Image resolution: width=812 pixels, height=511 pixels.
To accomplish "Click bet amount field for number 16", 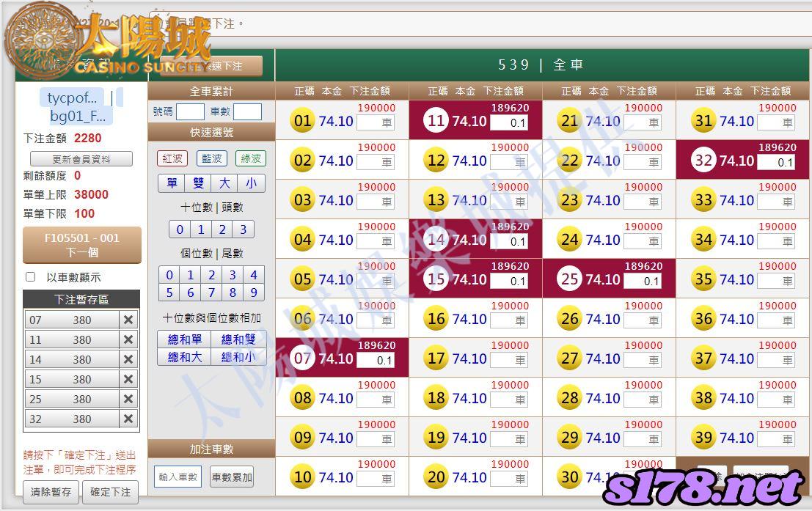I will coord(509,321).
